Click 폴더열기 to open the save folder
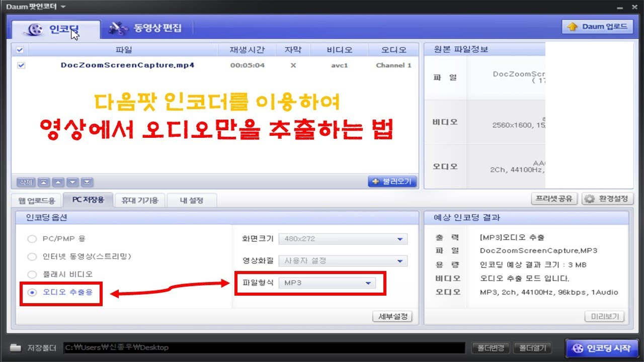The height and width of the screenshot is (362, 644). (x=533, y=347)
